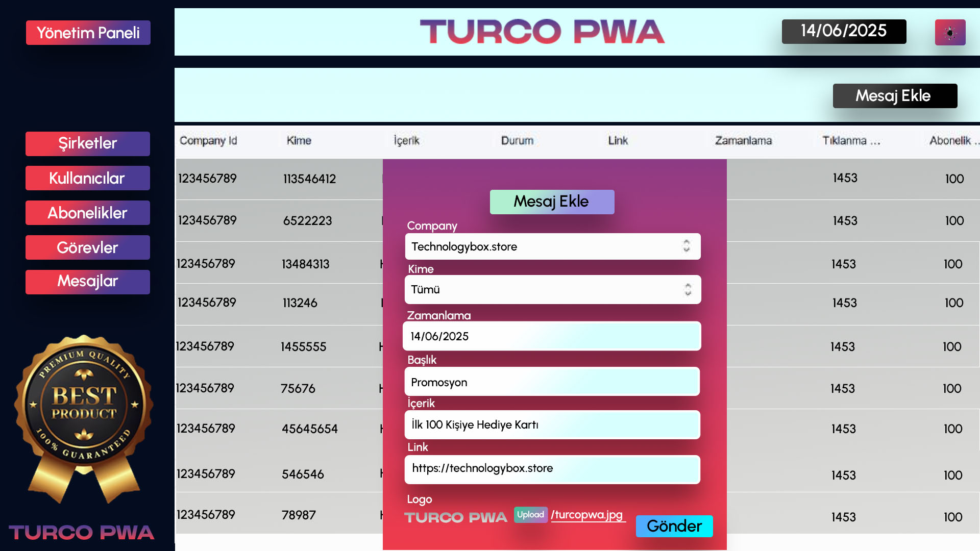This screenshot has height=551, width=980.
Task: Open Şirketler menu item
Action: point(88,143)
